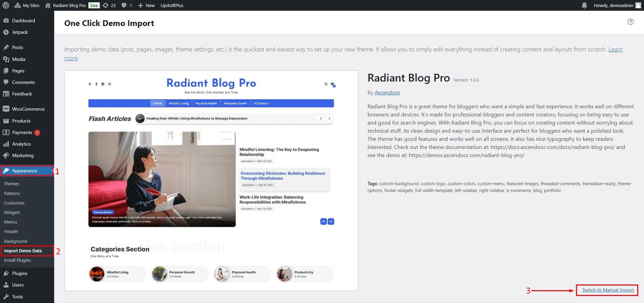Click the Radiant Blog Pro demo preview
The width and height of the screenshot is (644, 303).
[x=211, y=181]
